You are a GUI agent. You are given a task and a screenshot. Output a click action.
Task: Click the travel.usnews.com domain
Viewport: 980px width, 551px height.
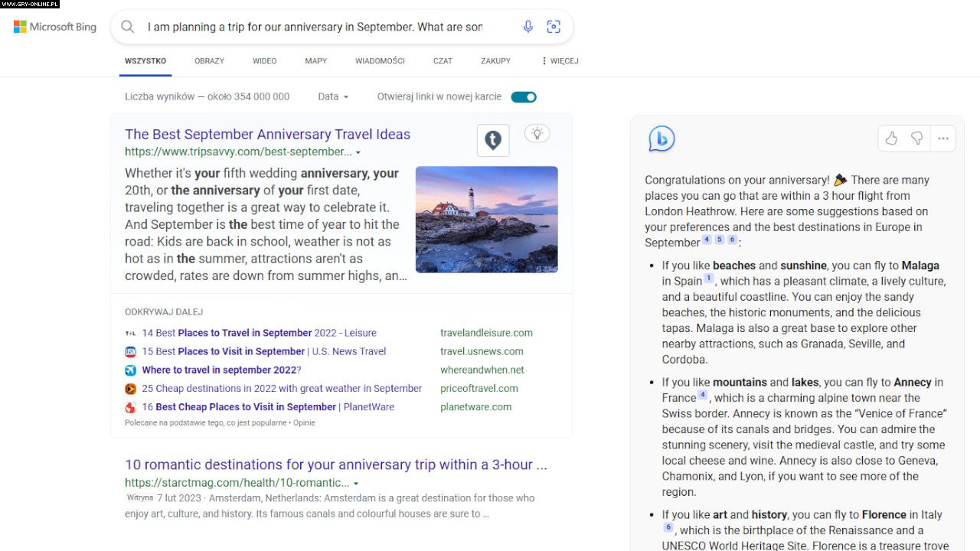click(482, 351)
